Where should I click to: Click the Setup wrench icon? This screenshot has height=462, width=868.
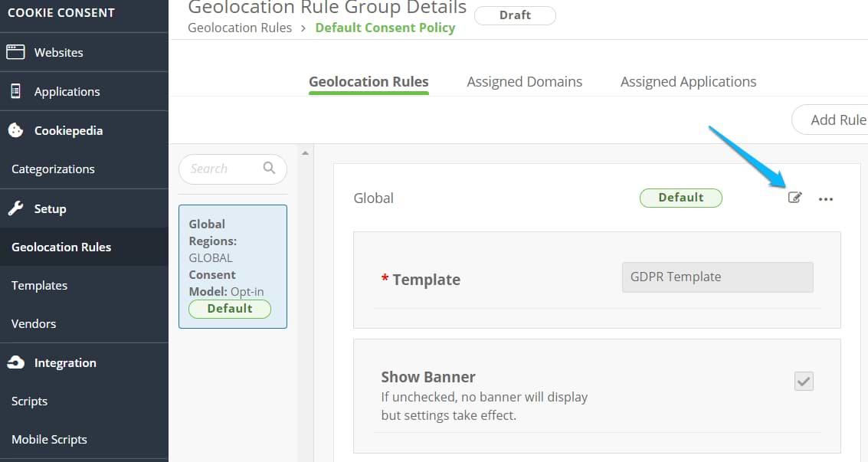click(x=15, y=208)
